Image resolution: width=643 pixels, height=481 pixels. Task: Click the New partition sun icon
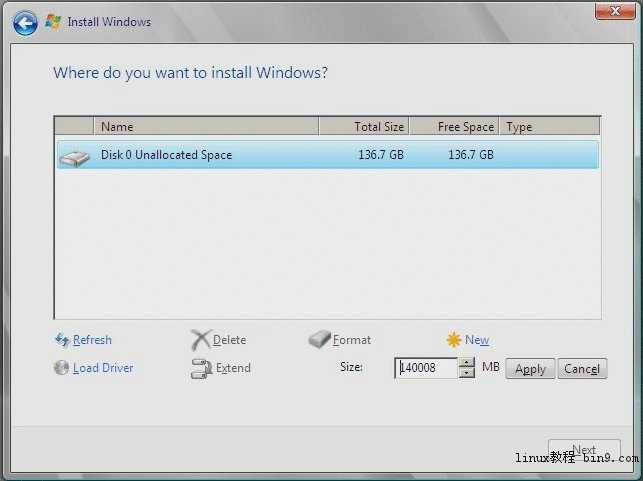[454, 340]
